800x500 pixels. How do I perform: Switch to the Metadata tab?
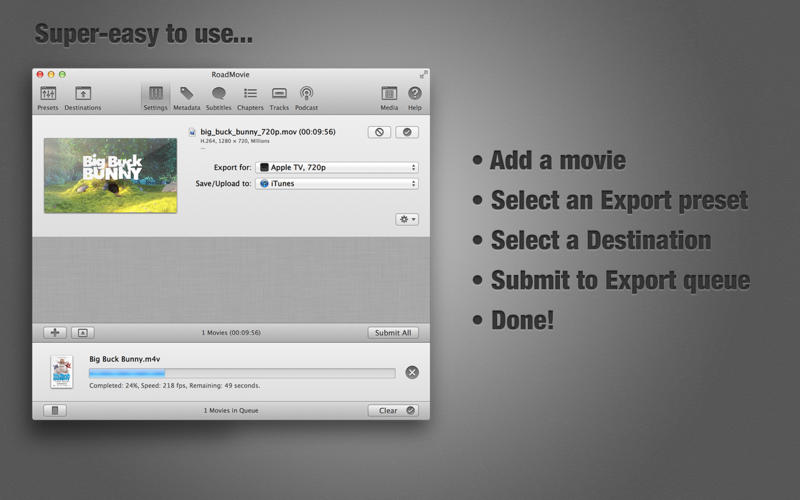pyautogui.click(x=186, y=98)
